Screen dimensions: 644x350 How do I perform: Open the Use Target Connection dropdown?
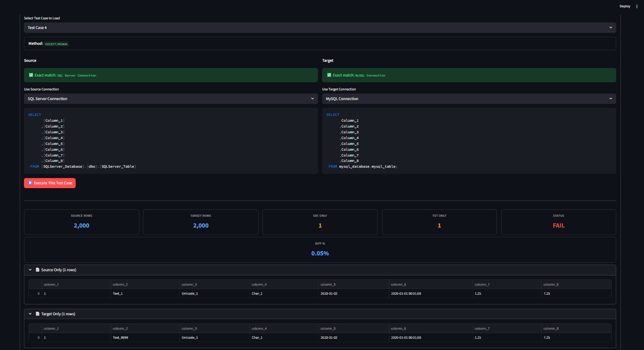point(468,99)
